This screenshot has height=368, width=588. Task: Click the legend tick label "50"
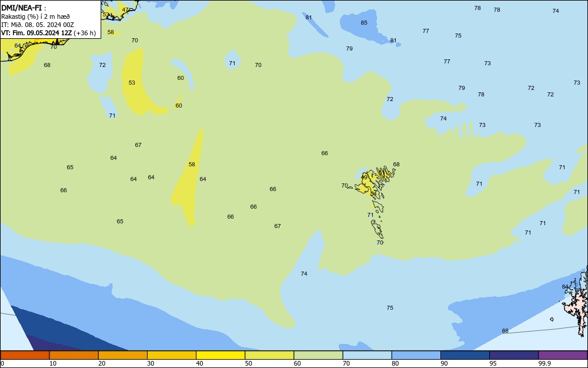click(248, 363)
